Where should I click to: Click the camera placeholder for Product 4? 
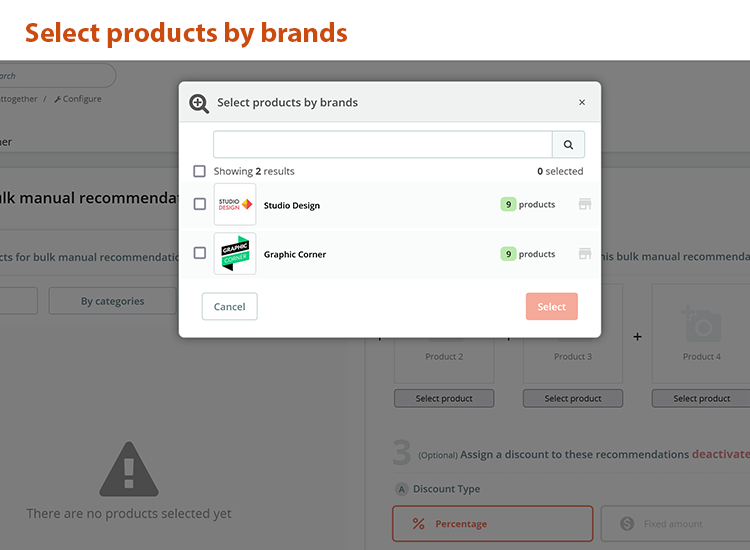click(701, 323)
